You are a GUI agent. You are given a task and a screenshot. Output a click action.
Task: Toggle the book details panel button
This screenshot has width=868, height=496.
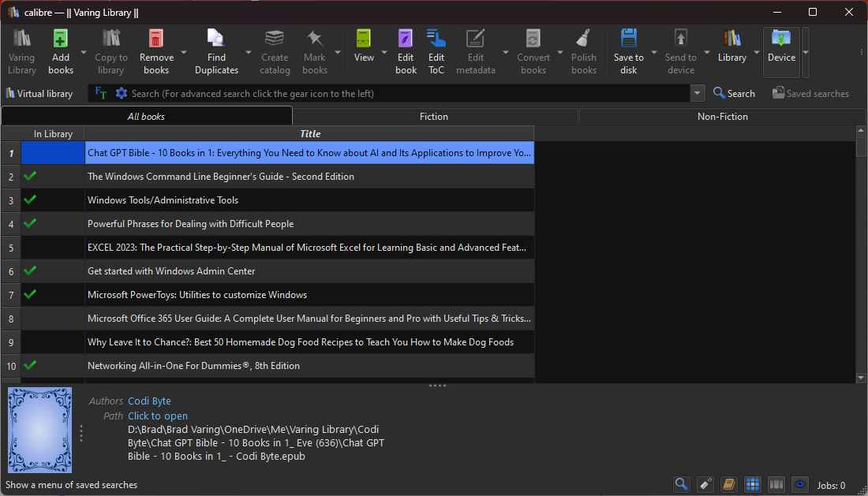(x=728, y=484)
